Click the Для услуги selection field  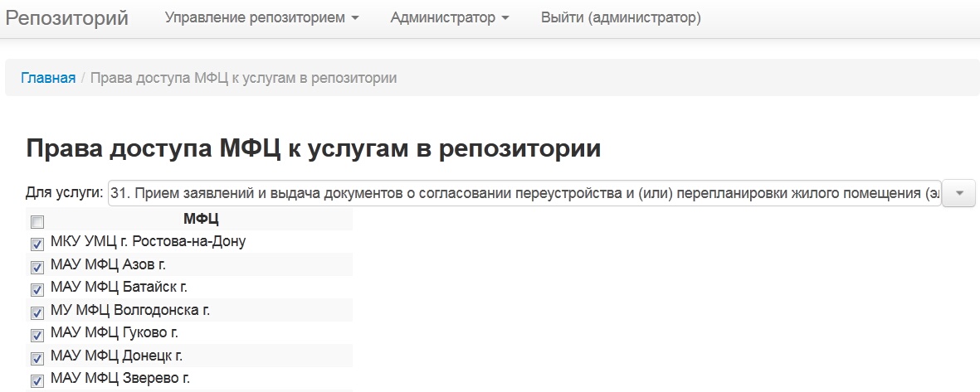(524, 193)
